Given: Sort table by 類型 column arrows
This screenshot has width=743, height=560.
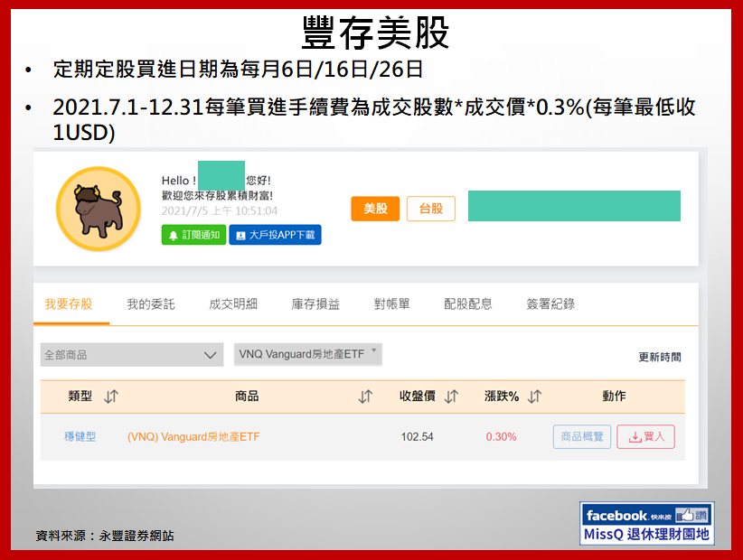Looking at the screenshot, I should coord(111,397).
